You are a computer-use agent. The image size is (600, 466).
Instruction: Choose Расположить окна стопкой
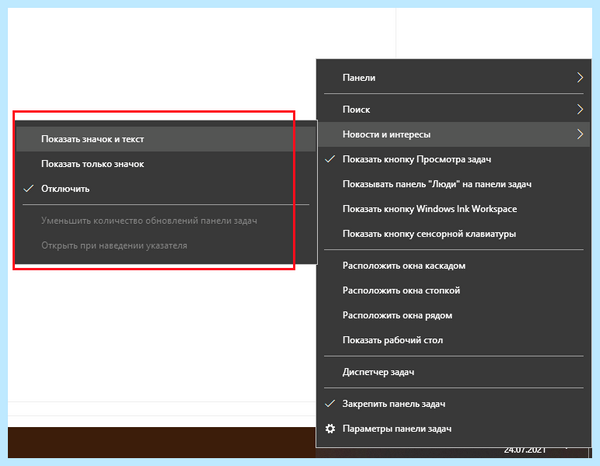454,290
